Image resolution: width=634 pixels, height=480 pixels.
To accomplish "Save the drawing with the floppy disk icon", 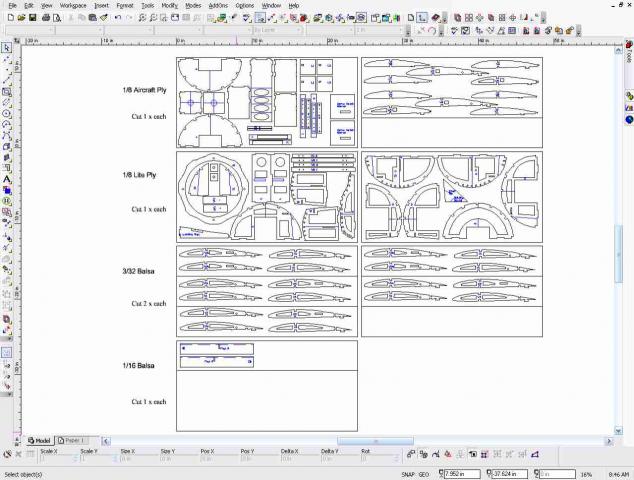I will click(30, 17).
